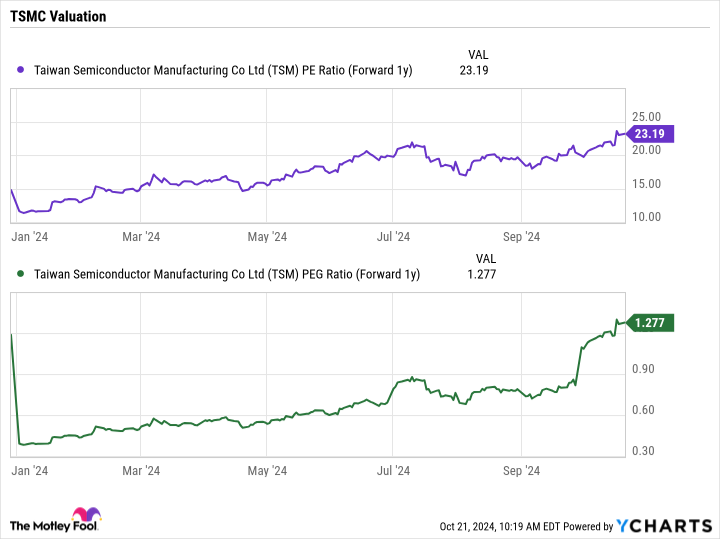
Task: Click the 23.19 value in the PE legend
Action: pos(473,71)
